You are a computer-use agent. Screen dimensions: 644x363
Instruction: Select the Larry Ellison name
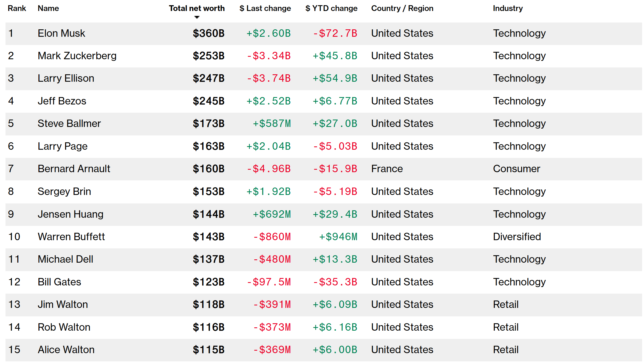click(66, 78)
